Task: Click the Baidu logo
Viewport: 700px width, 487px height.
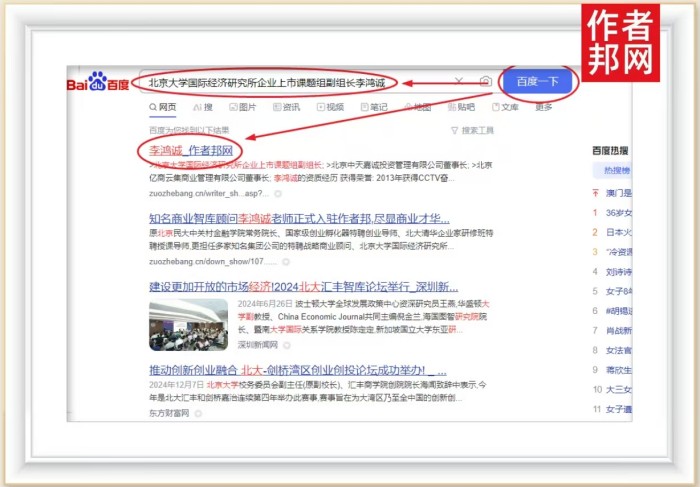Action: [x=98, y=82]
